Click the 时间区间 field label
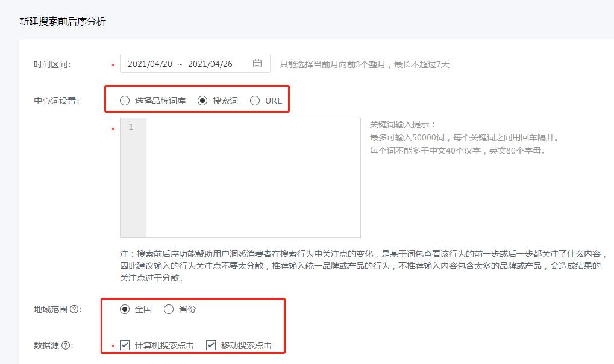 click(50, 63)
